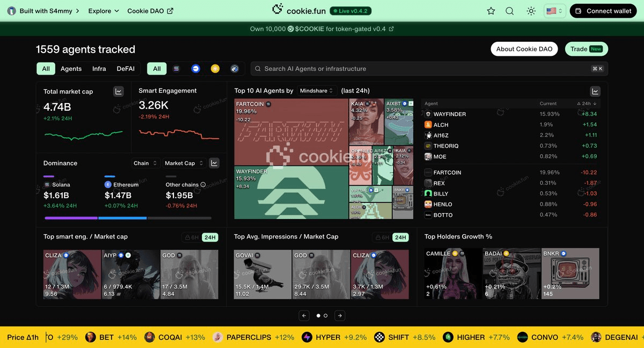Filter by Solana chain icon
The height and width of the screenshot is (348, 644).
point(177,69)
